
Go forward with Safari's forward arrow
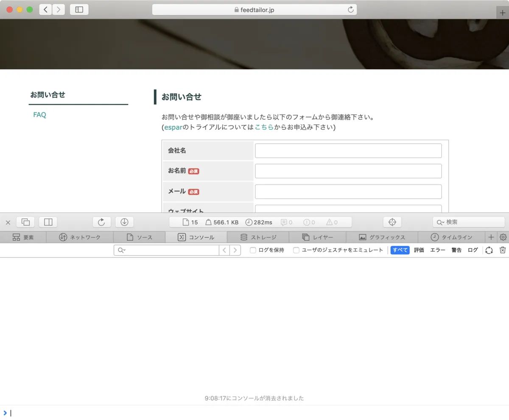click(59, 9)
